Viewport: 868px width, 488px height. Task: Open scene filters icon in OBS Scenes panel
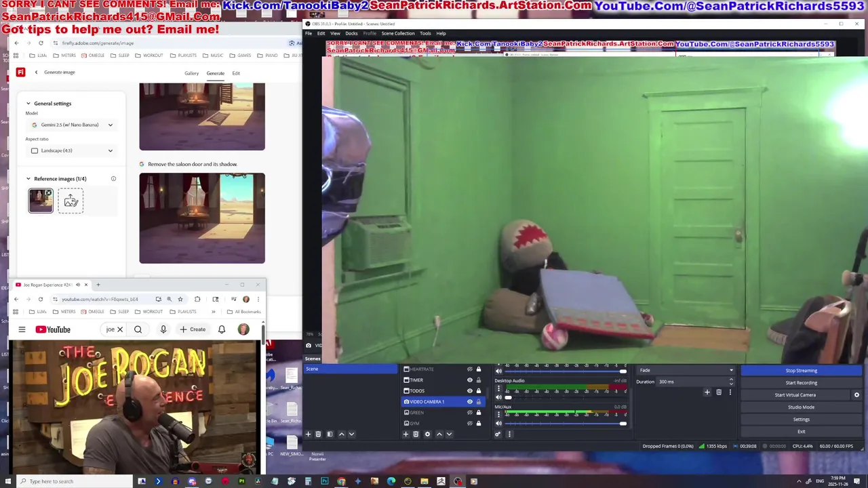click(x=330, y=434)
